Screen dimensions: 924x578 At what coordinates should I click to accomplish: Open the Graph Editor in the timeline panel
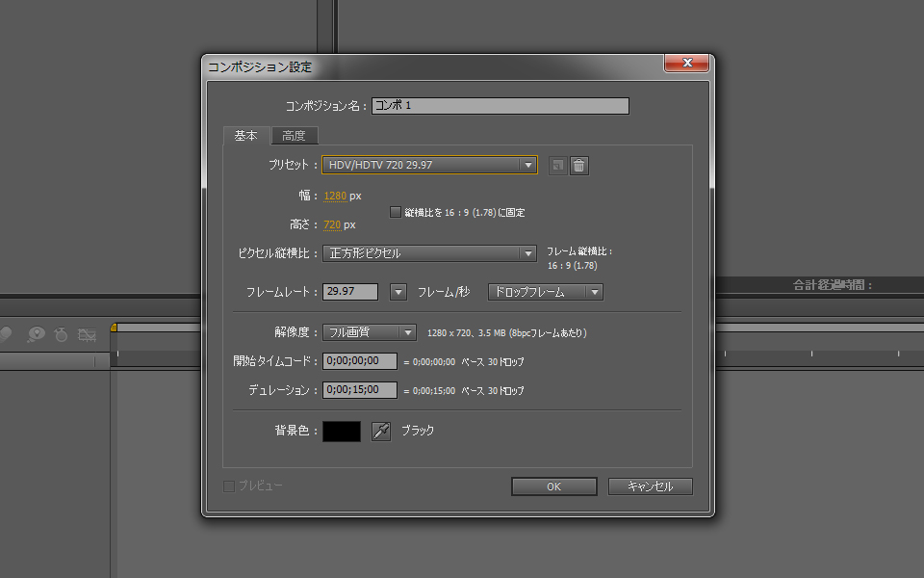click(x=88, y=335)
